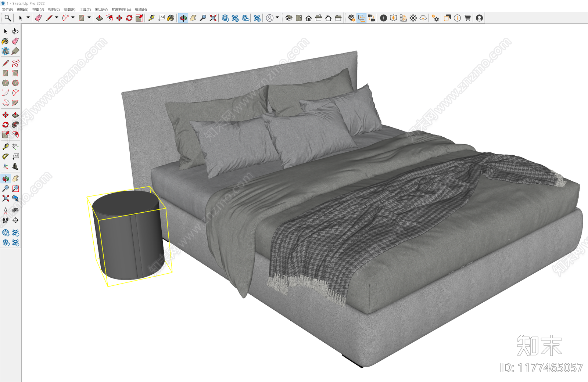This screenshot has width=588, height=382.
Task: Open the 帮助(H) menu
Action: 141,10
